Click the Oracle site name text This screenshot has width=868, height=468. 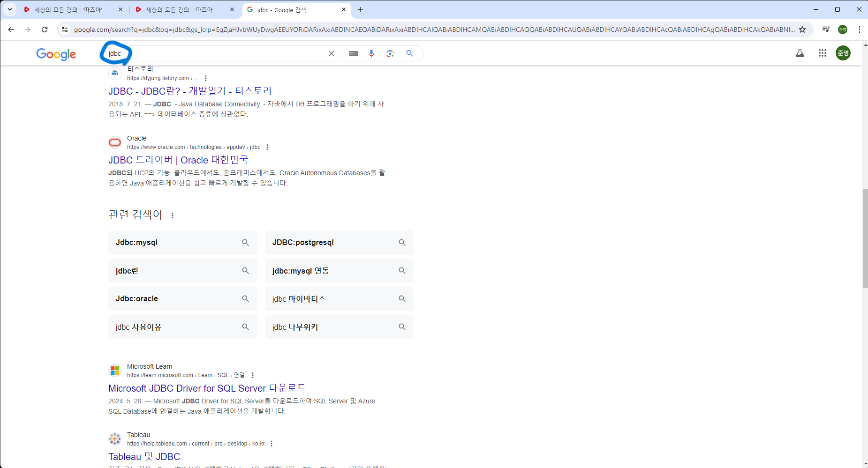point(136,138)
